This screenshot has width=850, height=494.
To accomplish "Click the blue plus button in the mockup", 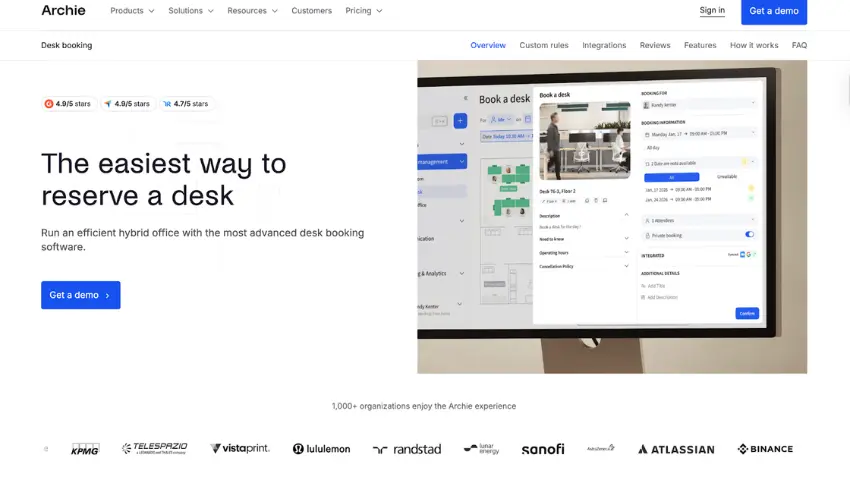I will pyautogui.click(x=460, y=121).
